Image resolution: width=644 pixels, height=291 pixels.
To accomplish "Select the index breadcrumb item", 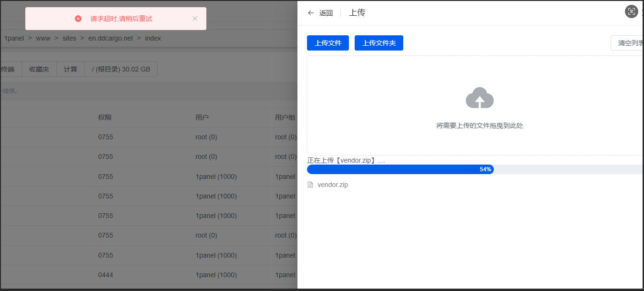I will 153,38.
